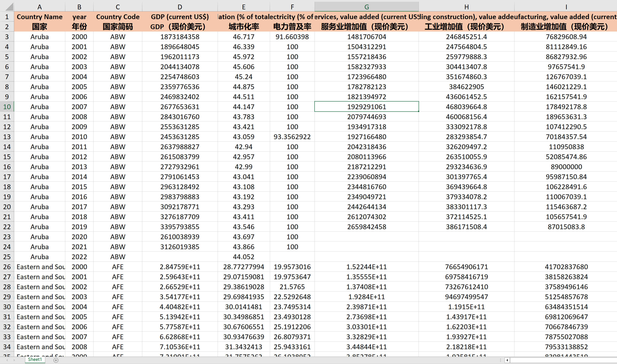Click cell showing 89000000 manufacturing value
The width and height of the screenshot is (617, 364).
pos(566,167)
